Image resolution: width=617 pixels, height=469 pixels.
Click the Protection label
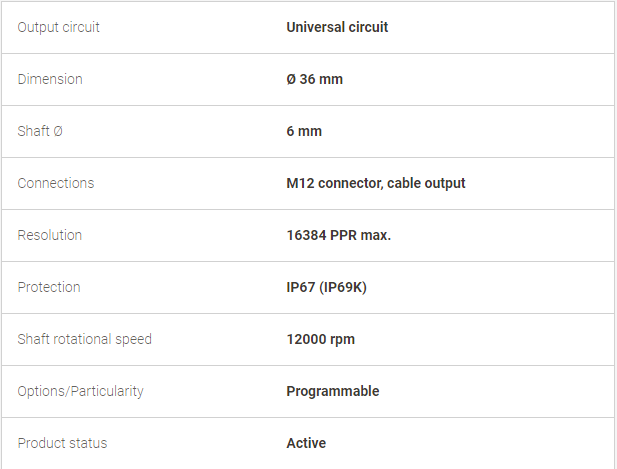[49, 287]
